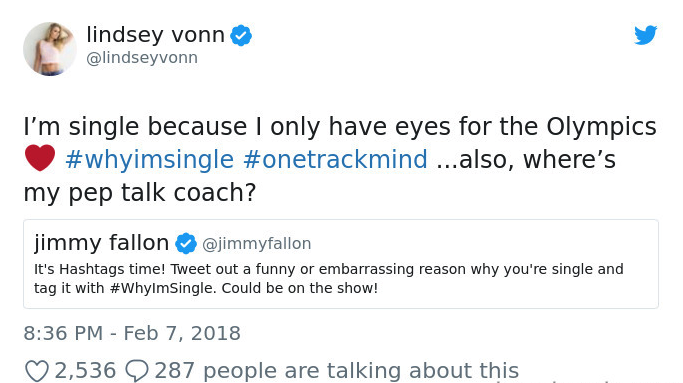Click the reply speech bubble icon

coord(137,371)
